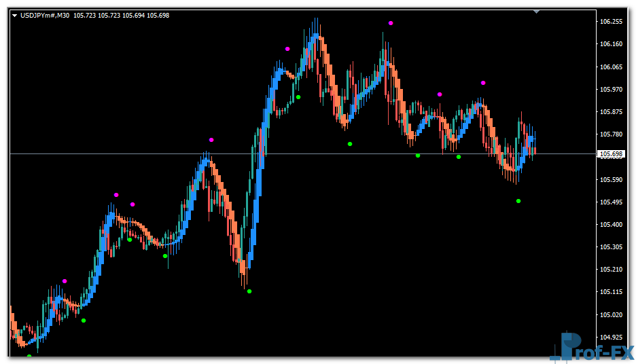
Task: Click the green dot below the deepest mid-chart dip
Action: tap(249, 291)
